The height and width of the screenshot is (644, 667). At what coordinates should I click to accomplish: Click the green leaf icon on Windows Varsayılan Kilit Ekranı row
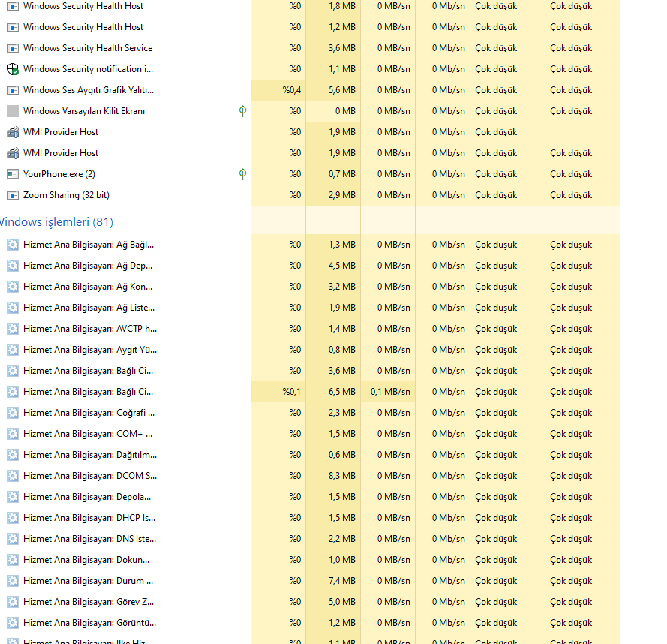click(x=242, y=111)
